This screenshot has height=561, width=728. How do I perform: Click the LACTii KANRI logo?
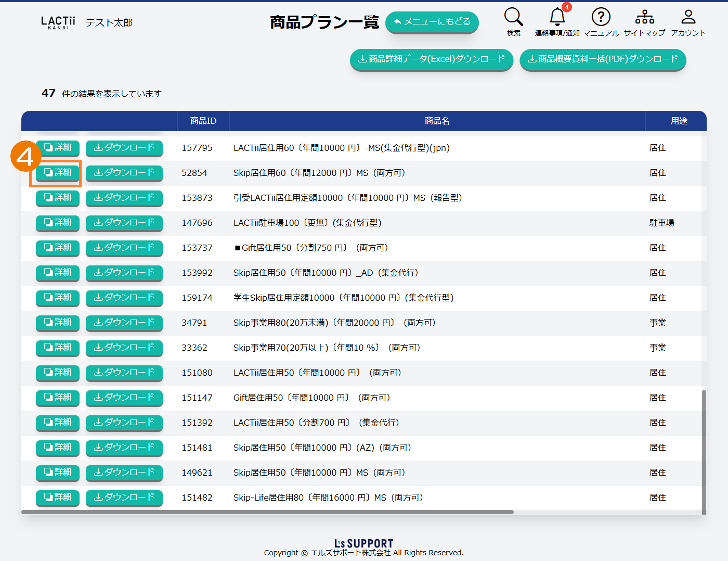58,22
